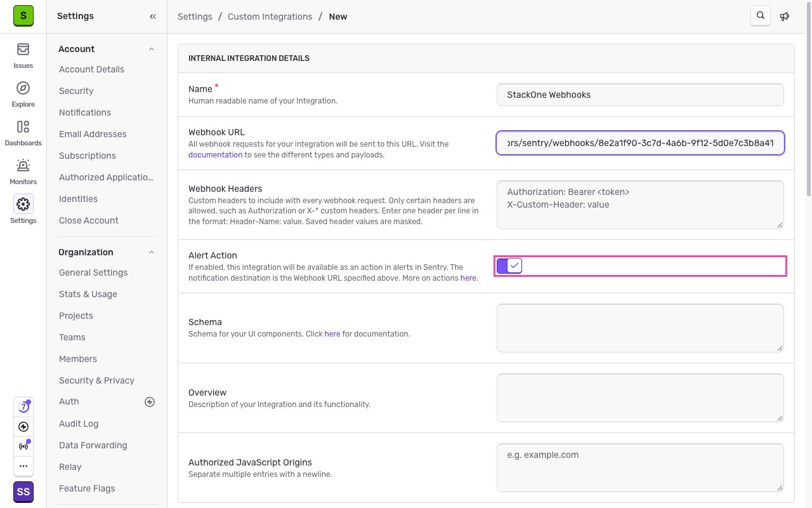This screenshot has width=812, height=508.
Task: Open the circular 7 progress icon
Action: coord(23,407)
